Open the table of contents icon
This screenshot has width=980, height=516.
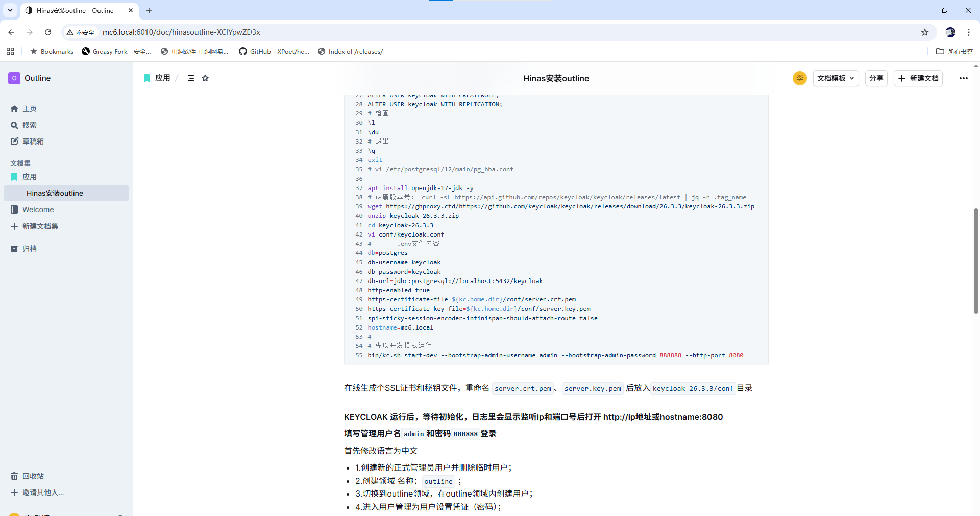click(x=191, y=78)
